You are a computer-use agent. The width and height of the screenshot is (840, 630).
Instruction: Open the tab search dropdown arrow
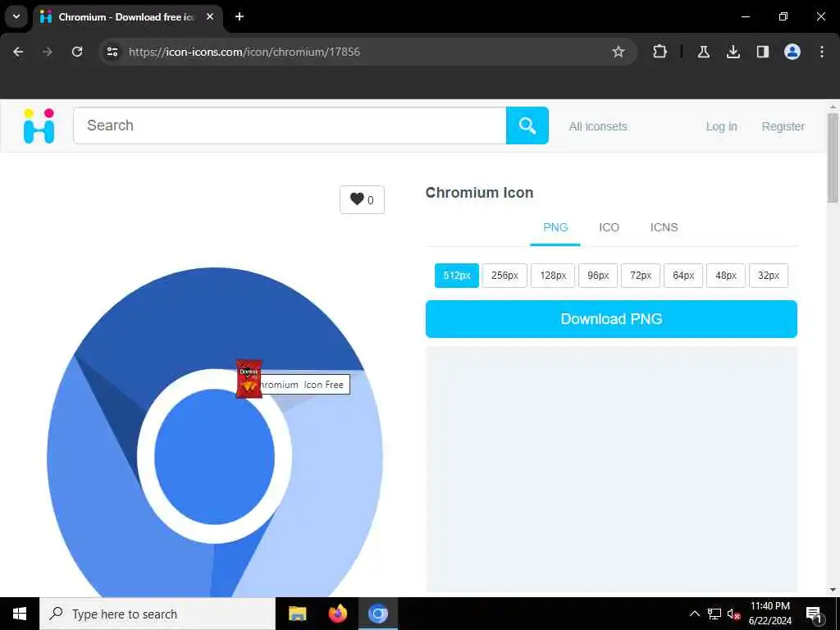[16, 16]
